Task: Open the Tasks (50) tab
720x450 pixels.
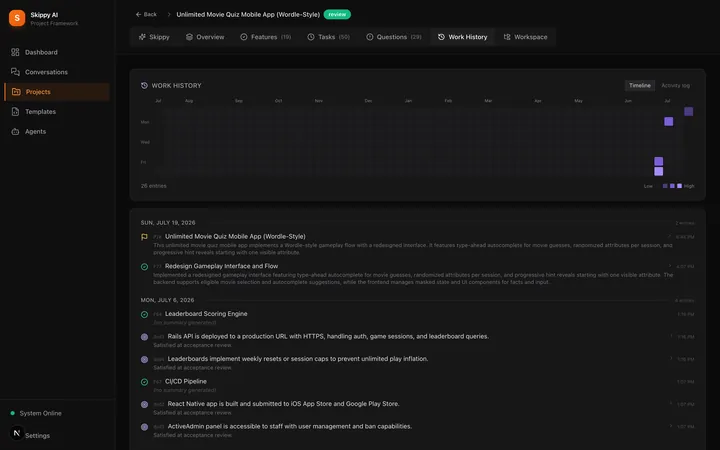Action: (x=329, y=37)
